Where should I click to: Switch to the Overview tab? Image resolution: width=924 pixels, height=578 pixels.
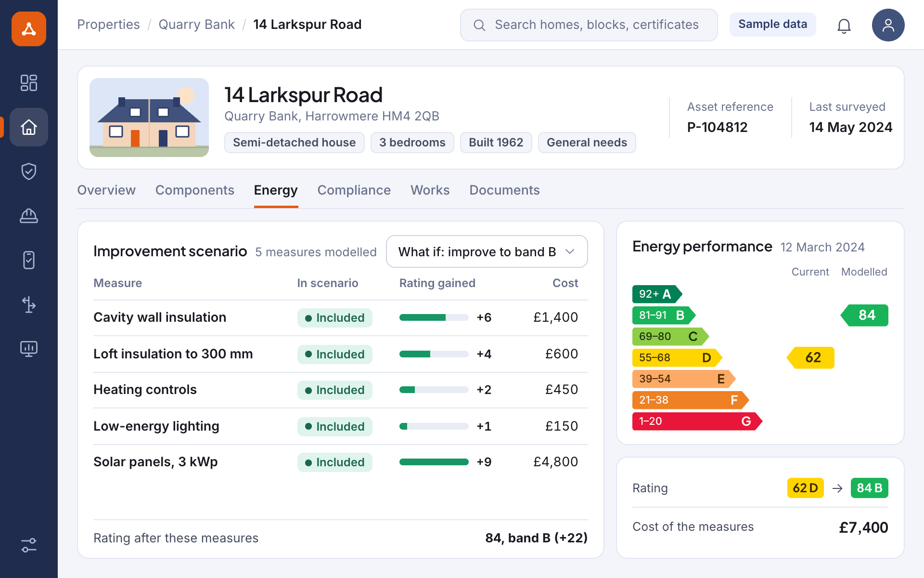coord(106,190)
